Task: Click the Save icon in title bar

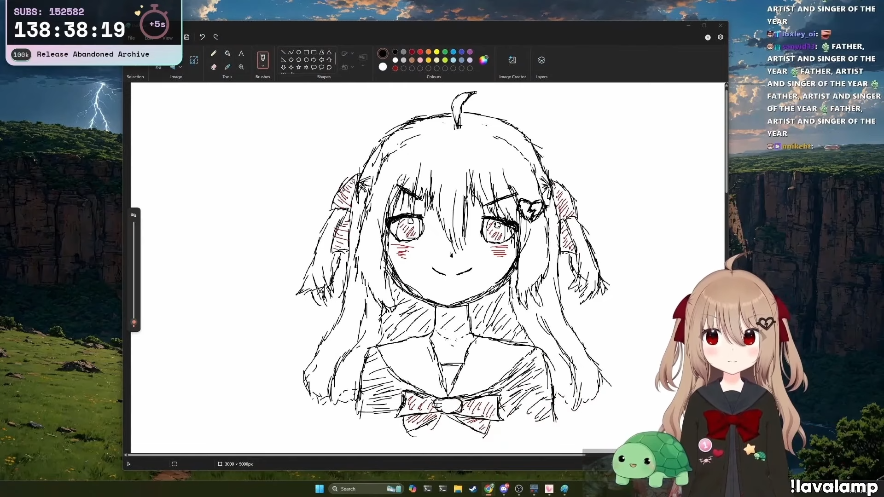Action: tap(186, 37)
